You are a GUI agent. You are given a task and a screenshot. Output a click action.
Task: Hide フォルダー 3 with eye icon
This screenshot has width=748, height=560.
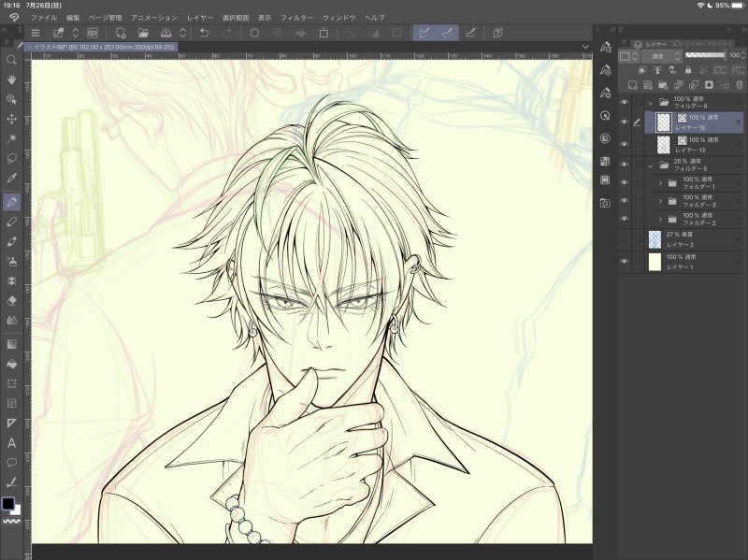624,201
